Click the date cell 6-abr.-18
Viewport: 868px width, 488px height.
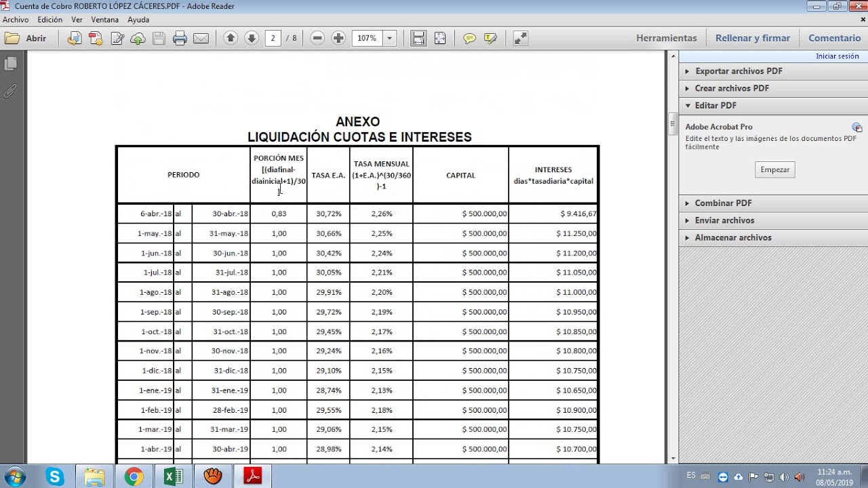point(156,213)
